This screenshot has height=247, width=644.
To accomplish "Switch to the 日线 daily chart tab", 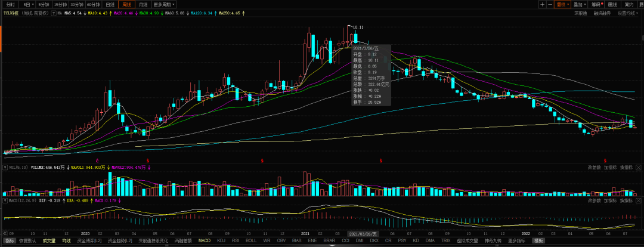I will [x=110, y=5].
